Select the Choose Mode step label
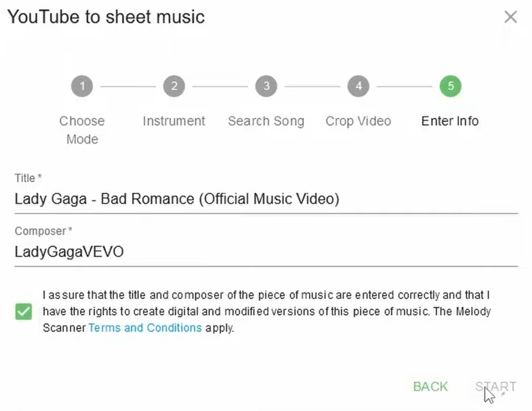Screen dimensions: 532x411 click(82, 130)
